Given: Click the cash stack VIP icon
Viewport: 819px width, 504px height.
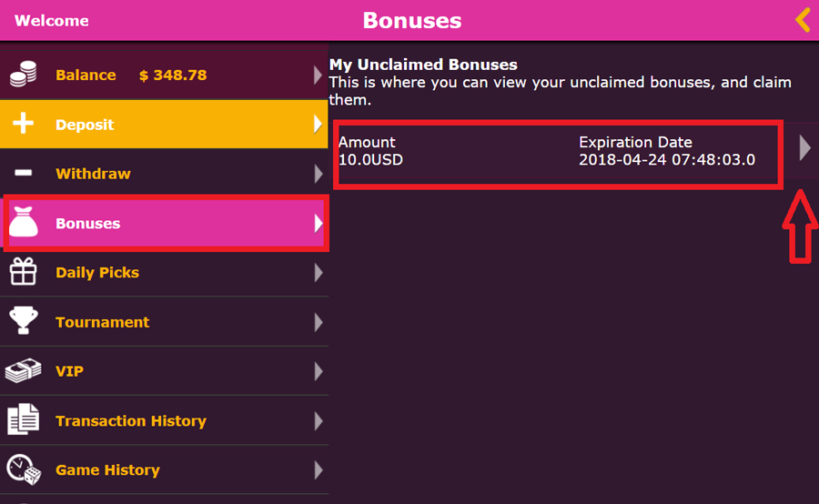Looking at the screenshot, I should (x=24, y=371).
